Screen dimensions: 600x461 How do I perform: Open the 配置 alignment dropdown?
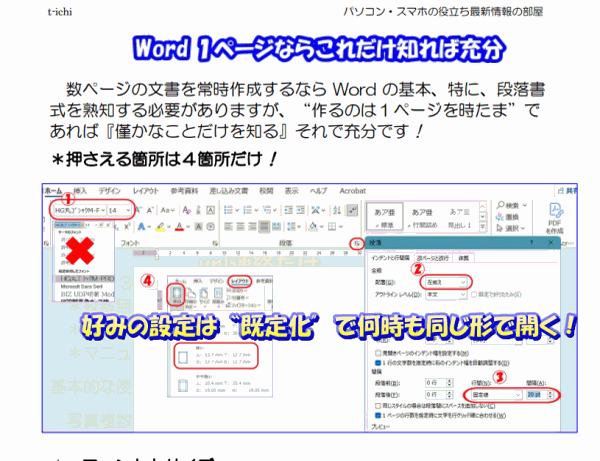pos(463,282)
